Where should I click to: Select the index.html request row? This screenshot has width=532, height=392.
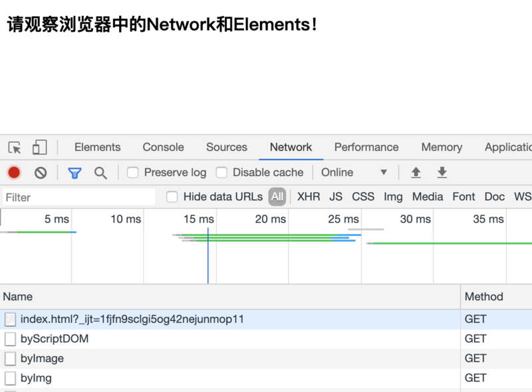coord(132,319)
